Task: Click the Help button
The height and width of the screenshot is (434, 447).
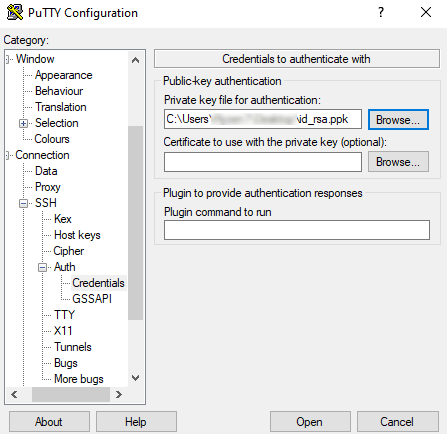Action: [136, 422]
